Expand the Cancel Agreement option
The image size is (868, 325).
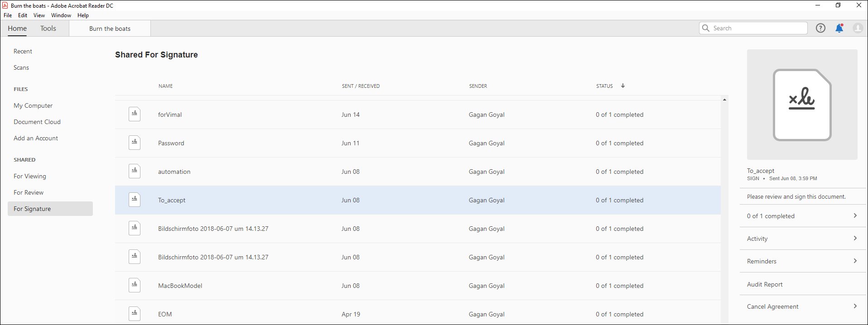804,306
